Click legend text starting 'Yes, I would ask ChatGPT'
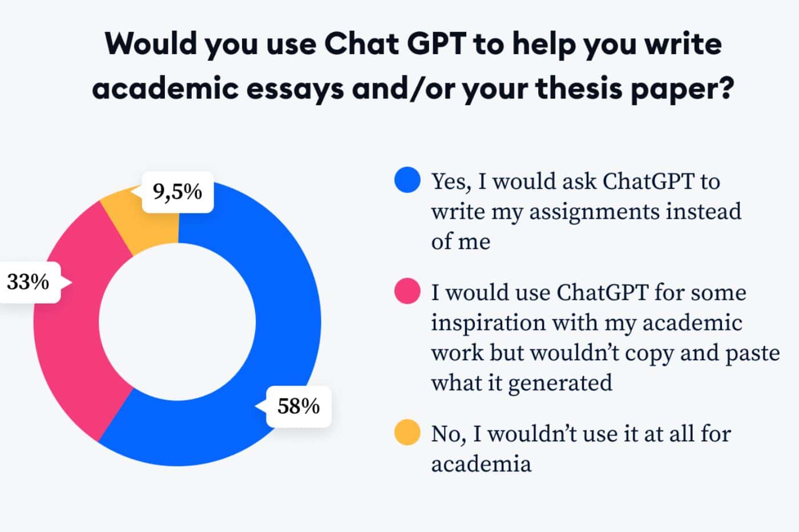Screen dimensions: 799x532 click(x=575, y=182)
